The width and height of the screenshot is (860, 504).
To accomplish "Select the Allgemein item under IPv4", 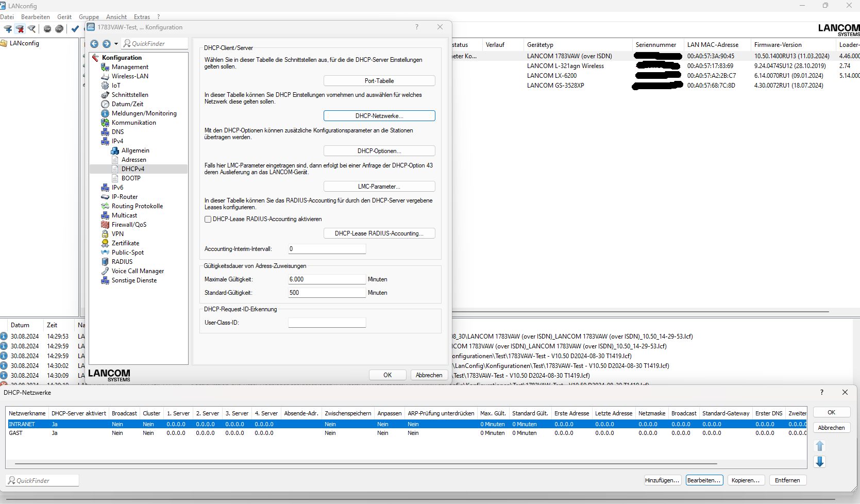I will pyautogui.click(x=135, y=150).
